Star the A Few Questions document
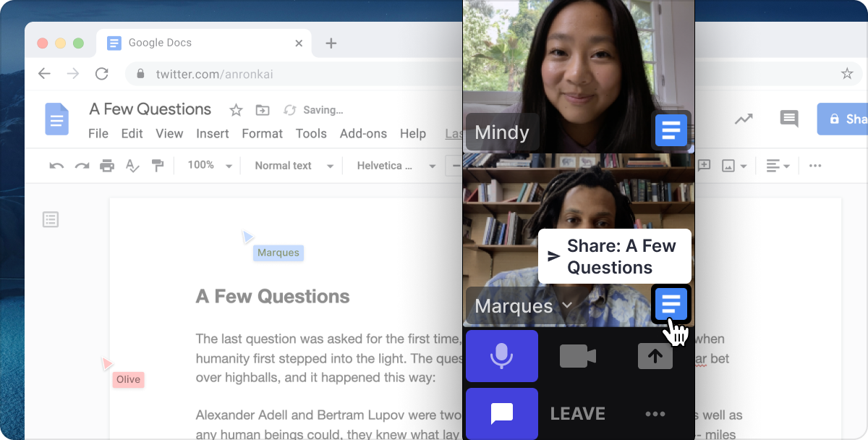The height and width of the screenshot is (440, 868). (236, 110)
